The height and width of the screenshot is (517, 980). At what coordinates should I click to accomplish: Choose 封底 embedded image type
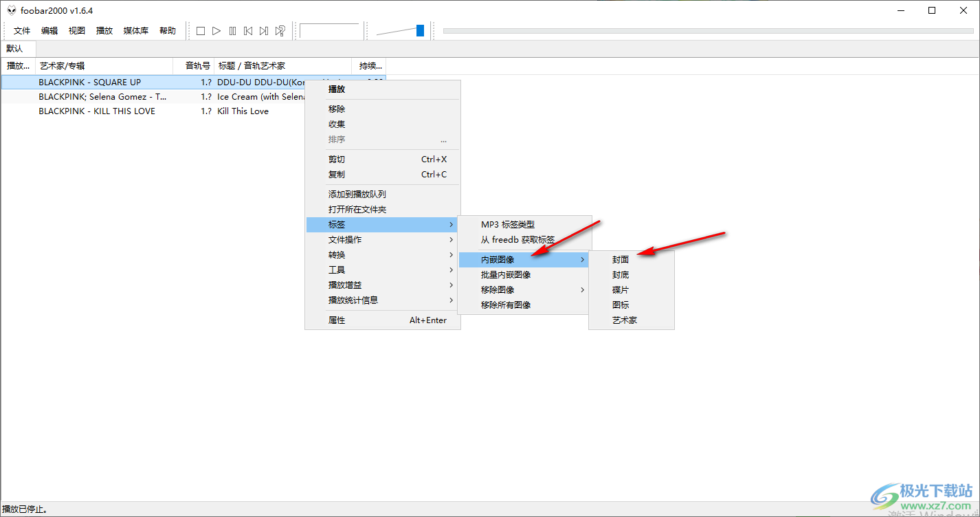click(x=632, y=275)
